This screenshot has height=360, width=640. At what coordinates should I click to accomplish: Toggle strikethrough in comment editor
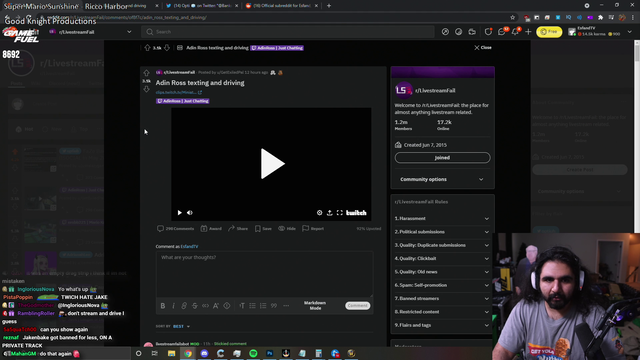(x=195, y=306)
